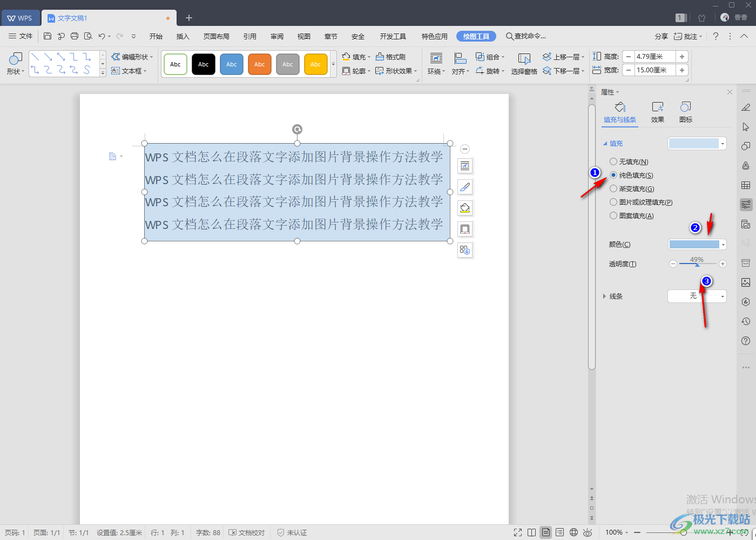
Task: Click the undo arrow icon
Action: point(102,36)
